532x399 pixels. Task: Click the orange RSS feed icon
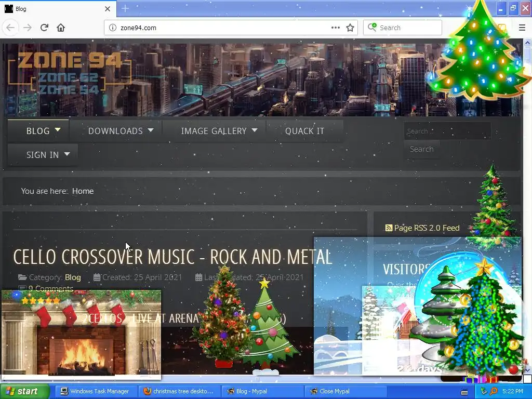tap(389, 228)
